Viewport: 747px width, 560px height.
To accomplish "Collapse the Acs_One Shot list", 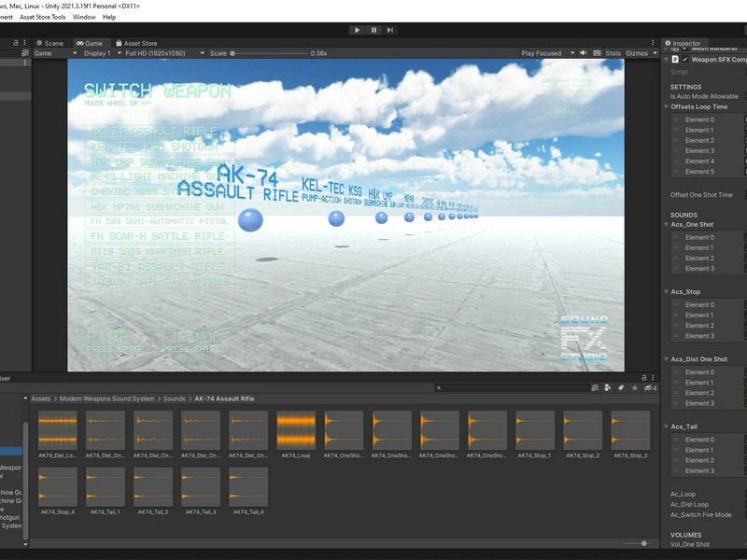I will tap(667, 224).
